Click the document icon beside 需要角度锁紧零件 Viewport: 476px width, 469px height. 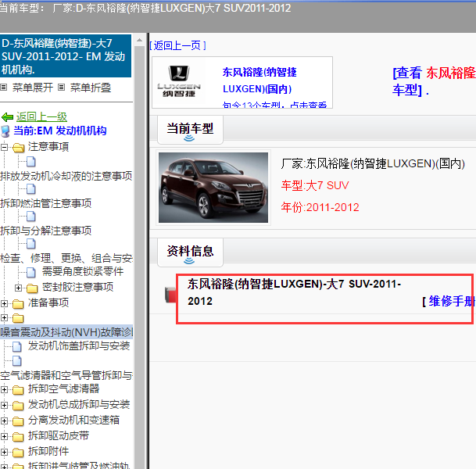[31, 272]
